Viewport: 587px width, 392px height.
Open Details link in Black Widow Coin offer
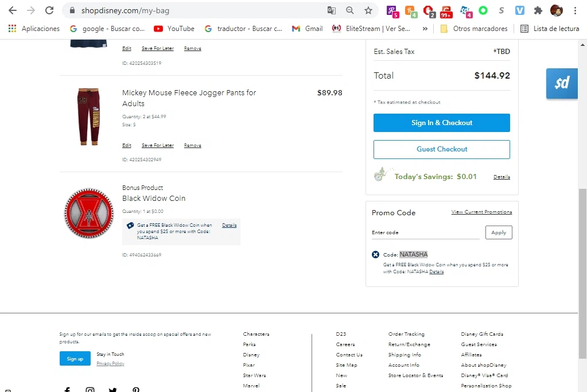[x=229, y=225]
